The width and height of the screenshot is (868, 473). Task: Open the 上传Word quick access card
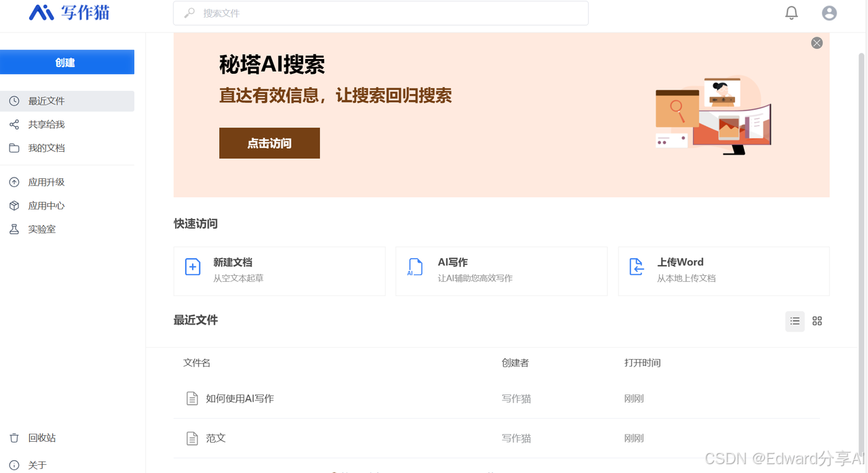pyautogui.click(x=724, y=271)
